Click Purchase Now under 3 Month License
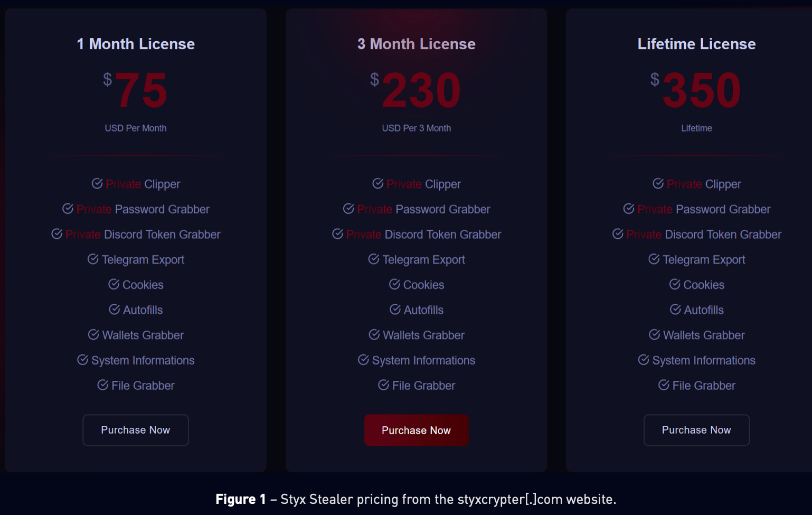Screen dimensions: 812x515 click(416, 430)
